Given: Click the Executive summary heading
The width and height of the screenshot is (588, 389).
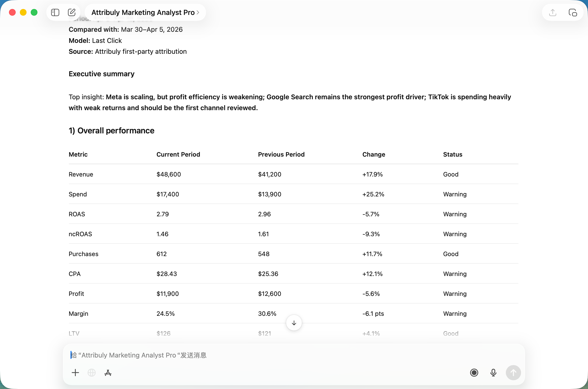Looking at the screenshot, I should (x=101, y=74).
